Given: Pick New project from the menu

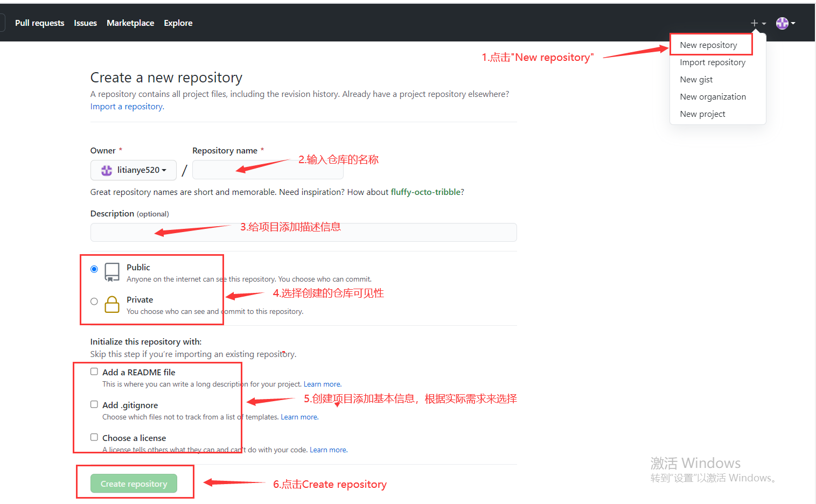Looking at the screenshot, I should click(702, 114).
